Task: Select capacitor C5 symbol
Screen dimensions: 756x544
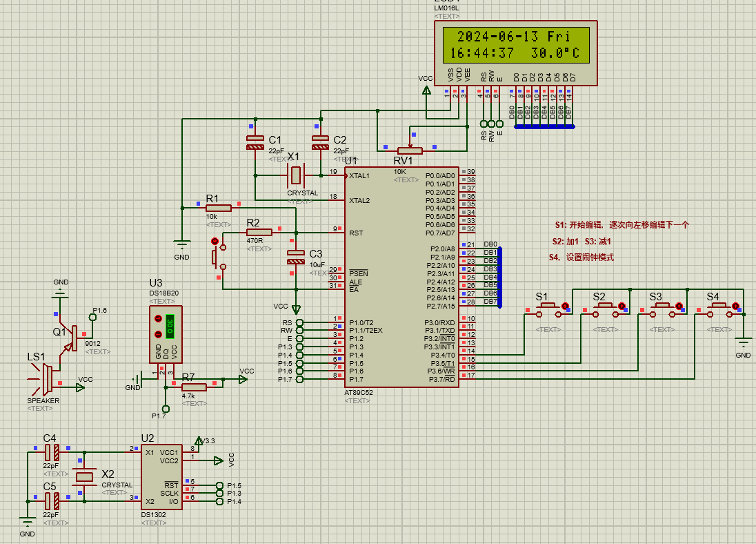Action: pyautogui.click(x=52, y=501)
